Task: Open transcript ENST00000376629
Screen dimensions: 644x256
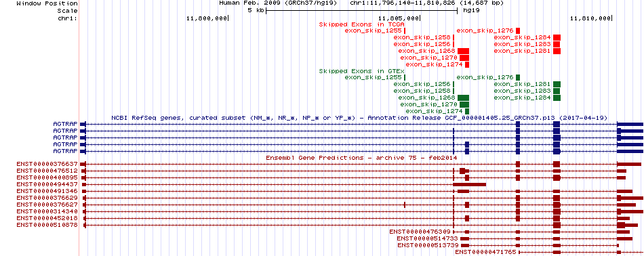Action: (x=47, y=198)
